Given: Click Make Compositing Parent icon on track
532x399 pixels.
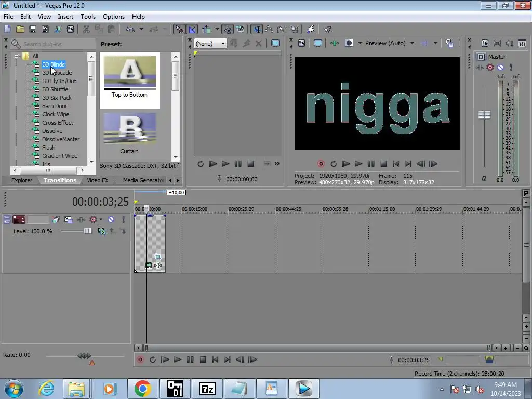Looking at the screenshot, I should click(112, 231).
